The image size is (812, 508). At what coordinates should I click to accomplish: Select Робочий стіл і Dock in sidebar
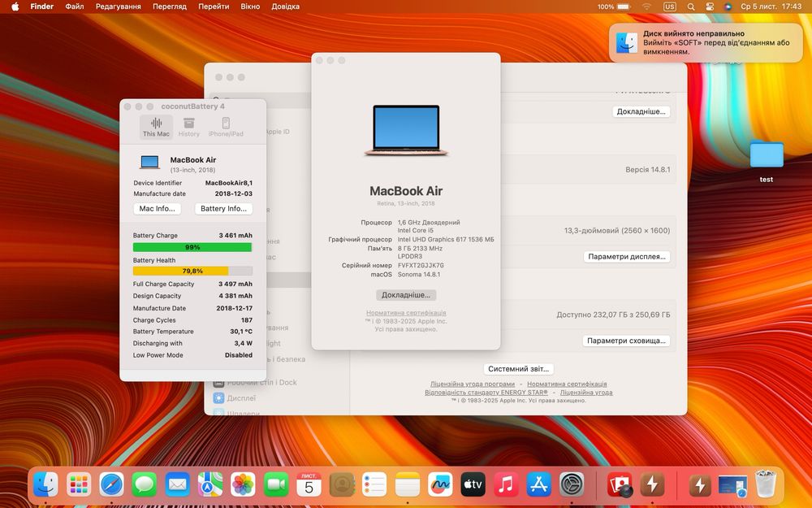[262, 383]
